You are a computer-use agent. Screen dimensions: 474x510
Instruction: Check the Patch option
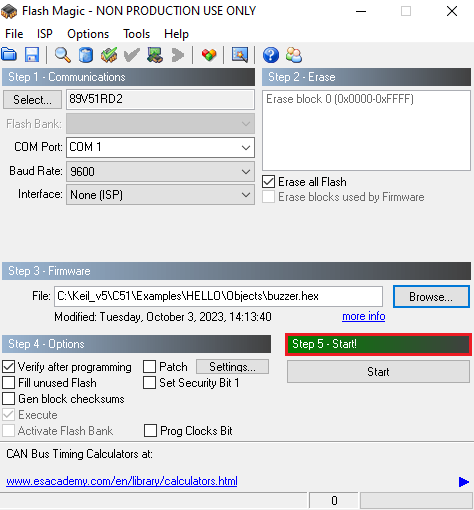pyautogui.click(x=149, y=367)
